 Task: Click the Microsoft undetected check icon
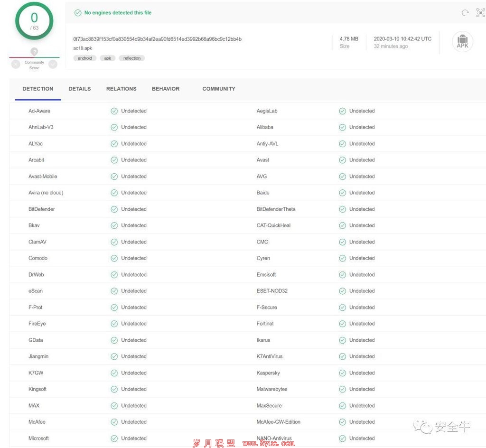point(114,439)
